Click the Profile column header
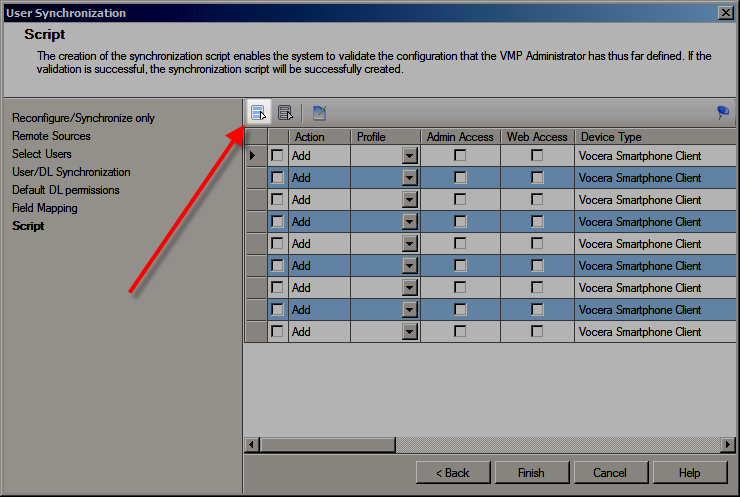740x497 pixels. tap(385, 137)
